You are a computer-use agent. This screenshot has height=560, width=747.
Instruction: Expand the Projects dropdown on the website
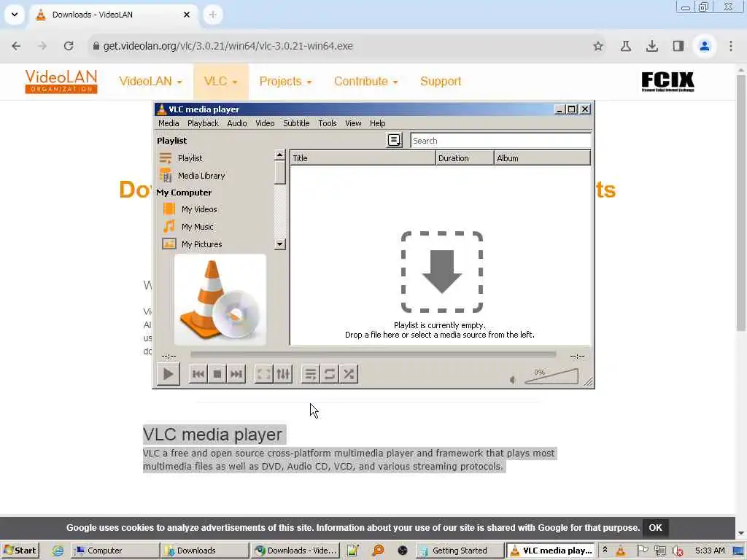[x=285, y=82]
